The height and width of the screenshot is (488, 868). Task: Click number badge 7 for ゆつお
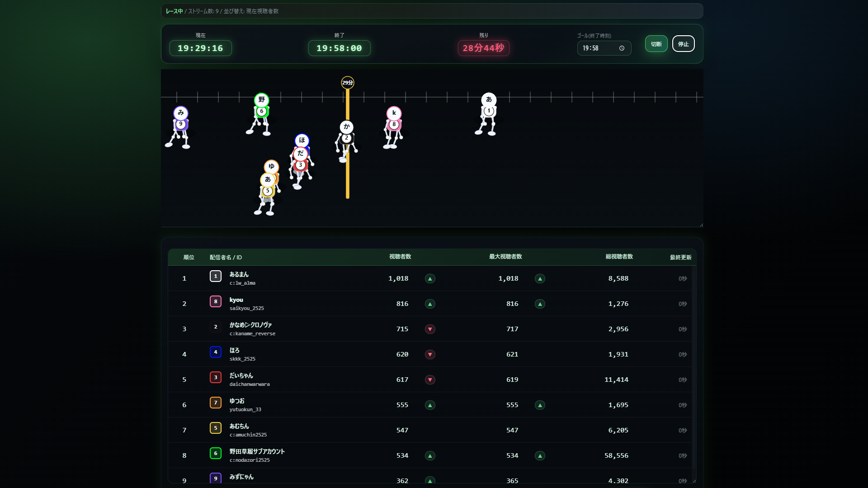point(216,403)
